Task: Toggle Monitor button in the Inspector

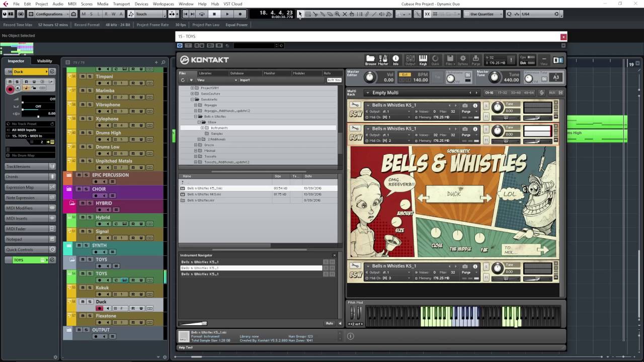Action: (17, 89)
